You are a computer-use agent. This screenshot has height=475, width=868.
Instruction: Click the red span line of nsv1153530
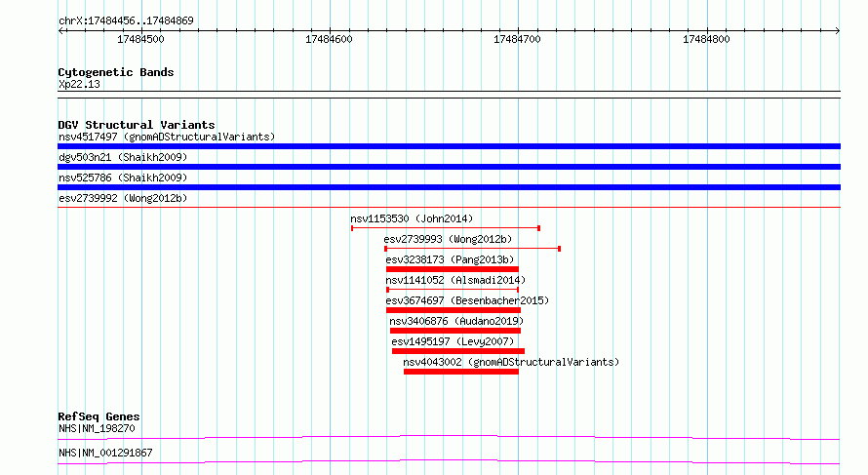[x=446, y=228]
